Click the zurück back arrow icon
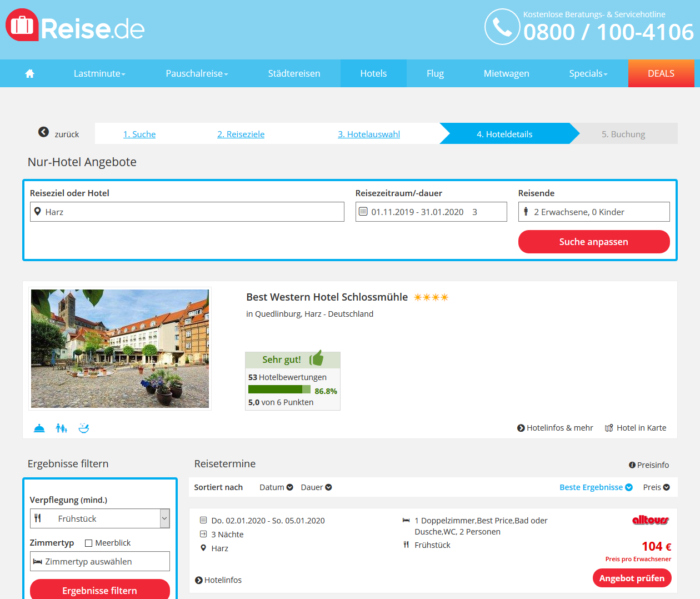Image resolution: width=700 pixels, height=599 pixels. coord(43,132)
